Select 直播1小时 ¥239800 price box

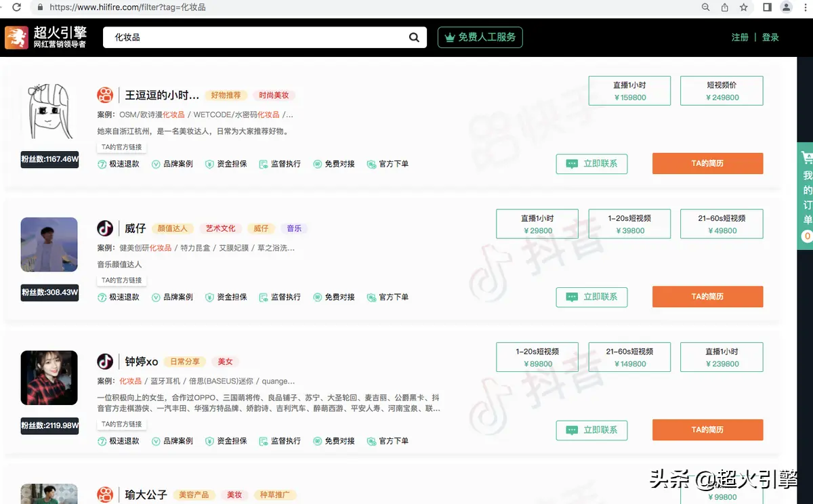[x=722, y=357]
